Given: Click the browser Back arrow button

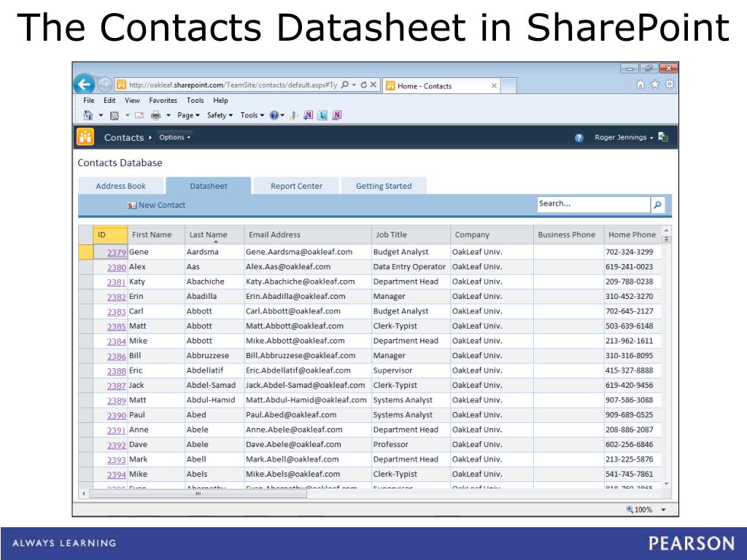Looking at the screenshot, I should click(84, 85).
